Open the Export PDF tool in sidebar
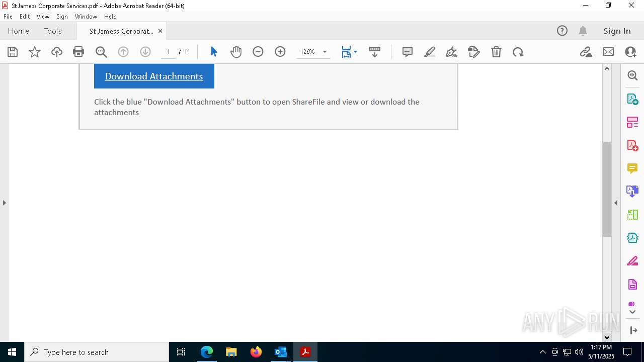 tap(632, 99)
